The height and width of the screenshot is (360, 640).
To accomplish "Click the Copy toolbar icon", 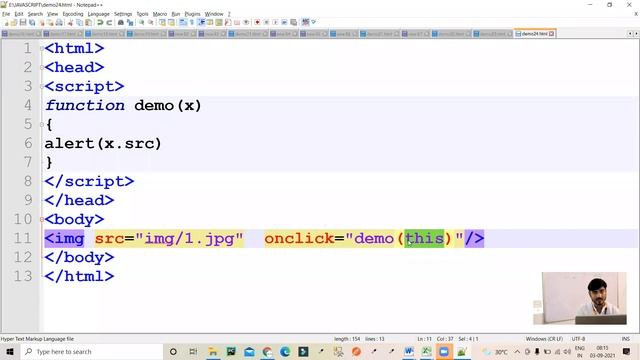I will [x=79, y=22].
